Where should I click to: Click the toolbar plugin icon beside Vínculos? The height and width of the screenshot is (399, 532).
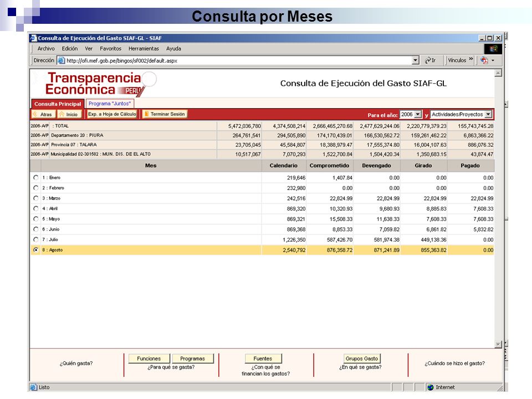pyautogui.click(x=484, y=60)
